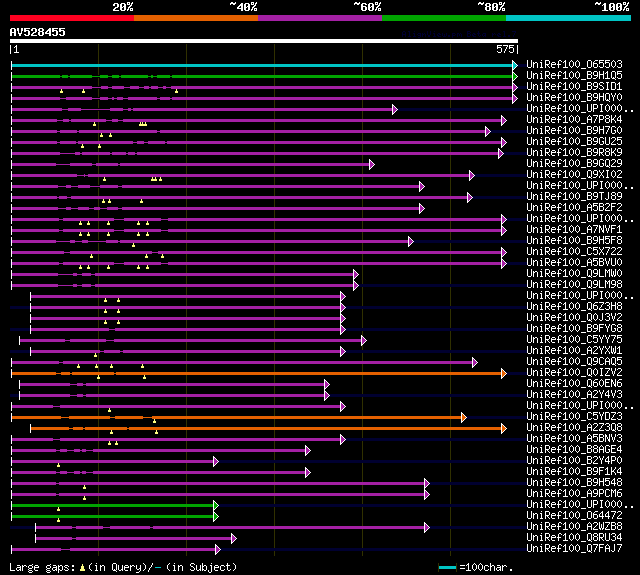The image size is (640, 575).
Task: Select the UniRef100_A2WZB8 label
Action: pyautogui.click(x=574, y=527)
